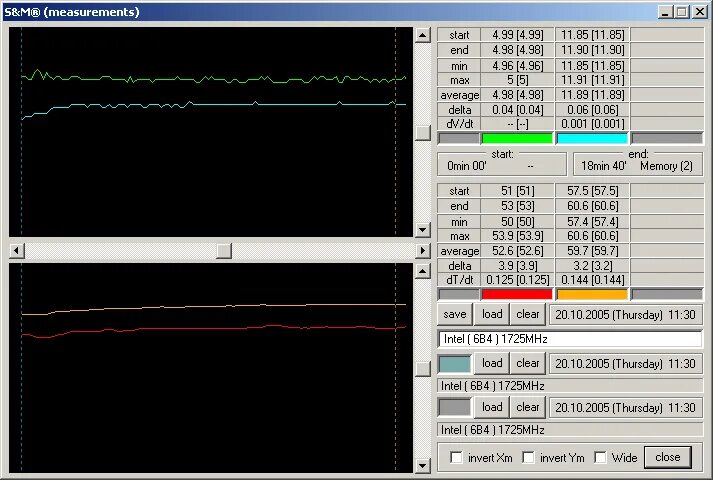The height and width of the screenshot is (480, 713).
Task: Click the lower graph's scroll up arrow
Action: click(423, 271)
